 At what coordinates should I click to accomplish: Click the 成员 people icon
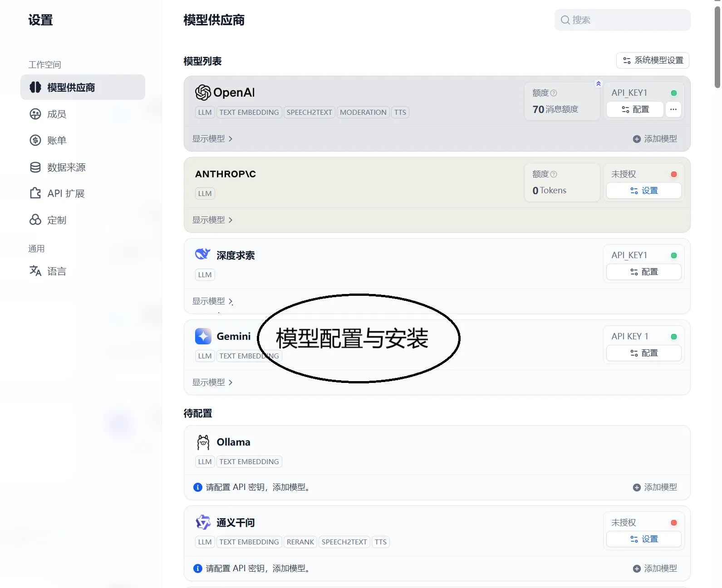[35, 114]
